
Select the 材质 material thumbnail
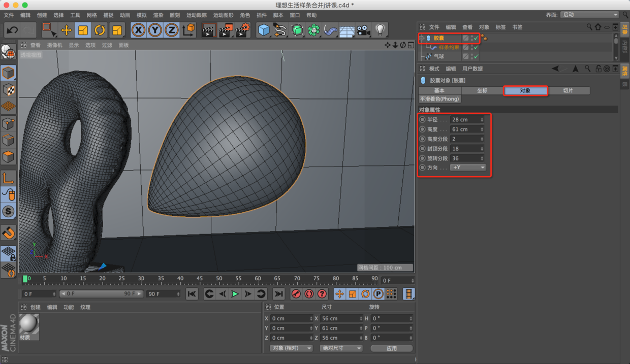point(29,325)
